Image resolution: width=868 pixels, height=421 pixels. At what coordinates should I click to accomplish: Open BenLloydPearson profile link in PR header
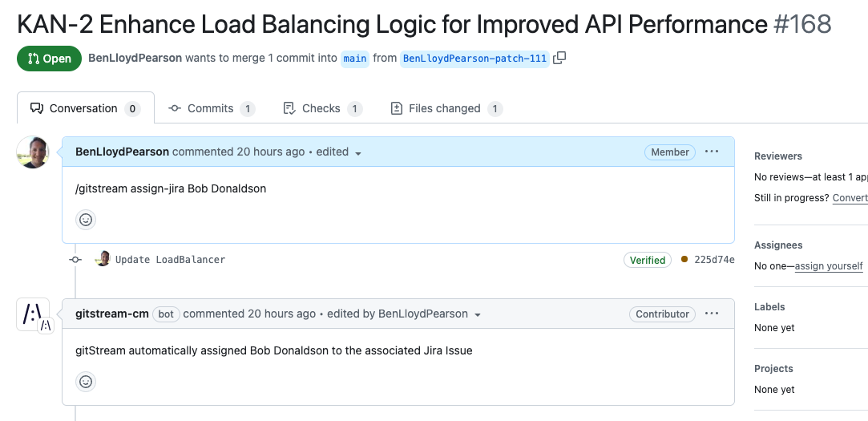135,58
